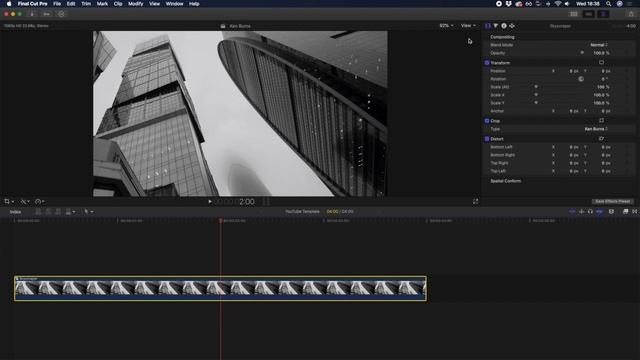Toggle the Inspector panel layout button

click(603, 14)
